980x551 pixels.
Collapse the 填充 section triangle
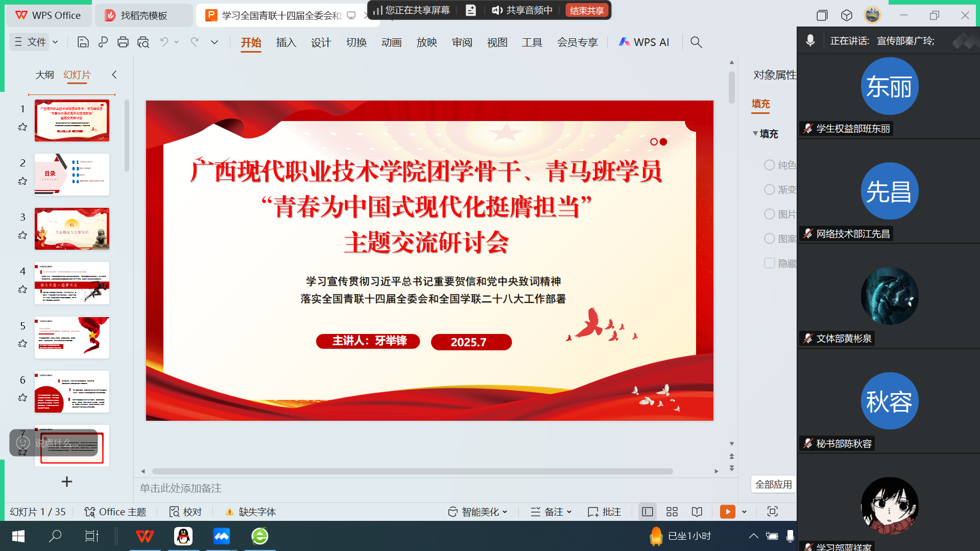pyautogui.click(x=755, y=134)
